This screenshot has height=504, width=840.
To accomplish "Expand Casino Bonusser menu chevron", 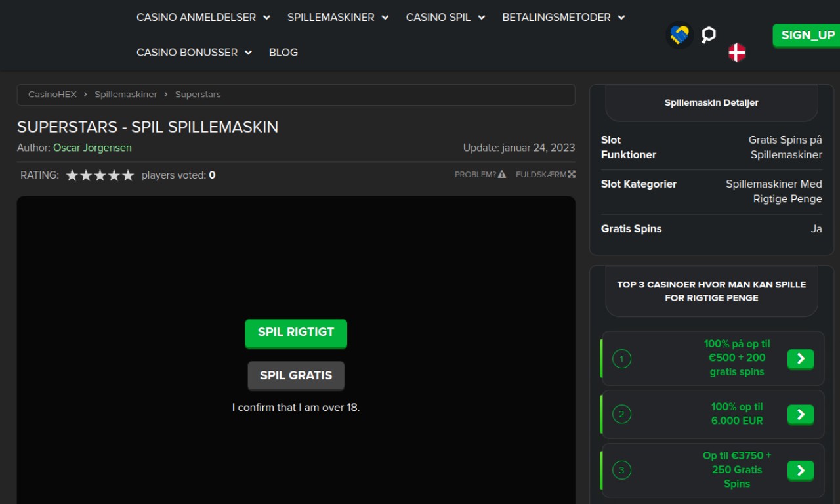I will click(248, 52).
